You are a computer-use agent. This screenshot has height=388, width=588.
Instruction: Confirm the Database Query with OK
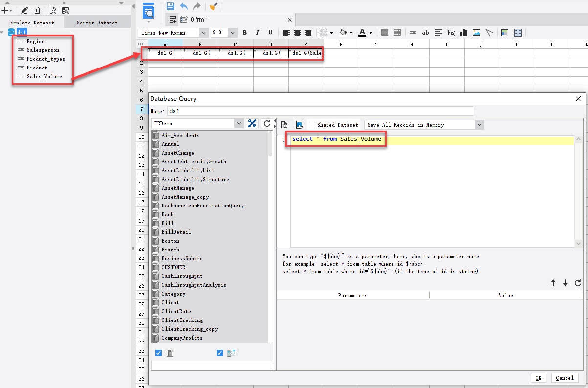pyautogui.click(x=538, y=378)
